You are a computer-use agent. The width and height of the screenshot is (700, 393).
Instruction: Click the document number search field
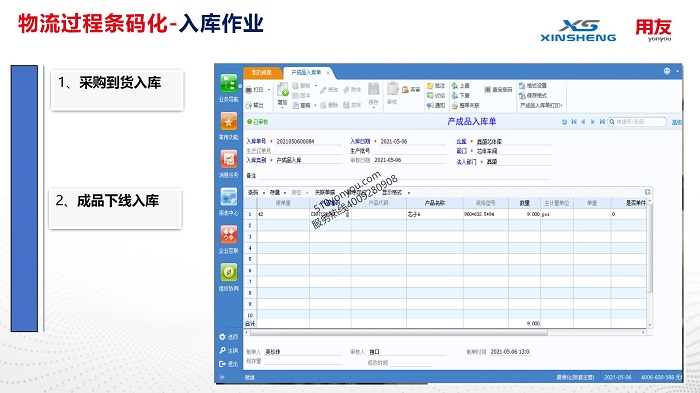638,122
